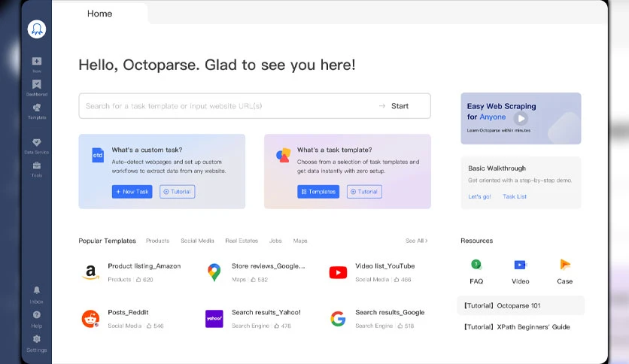
Task: Open the Settings gear icon
Action: click(x=37, y=339)
